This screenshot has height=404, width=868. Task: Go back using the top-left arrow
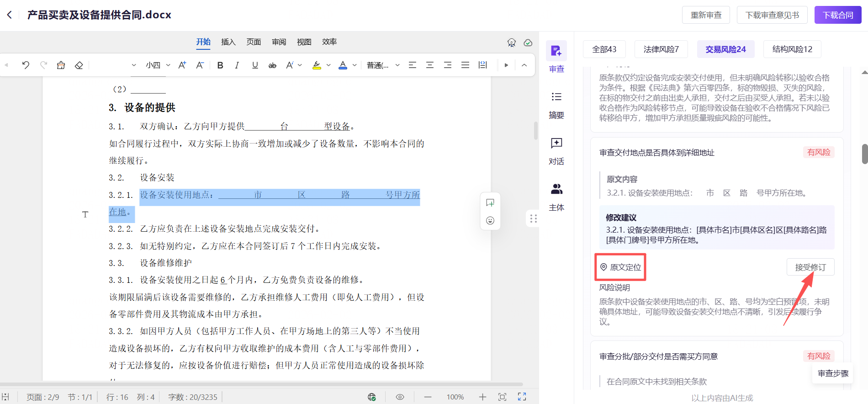10,15
